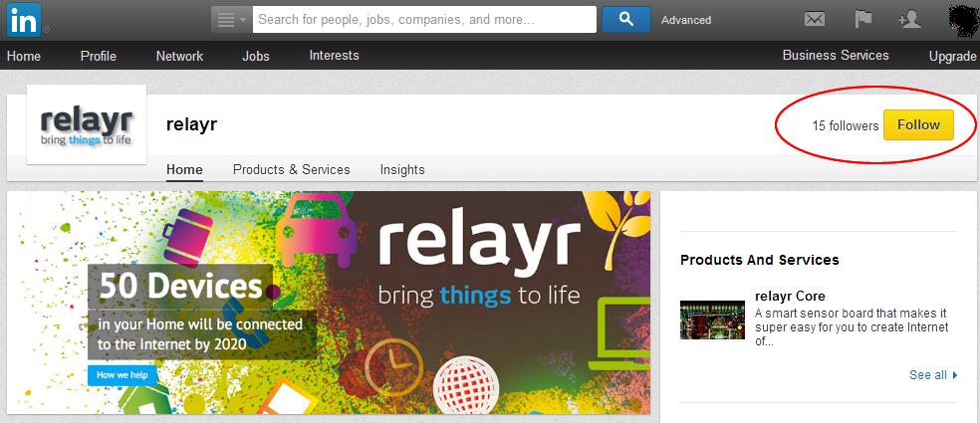This screenshot has width=980, height=423.
Task: Click the add connections icon
Action: tap(909, 19)
